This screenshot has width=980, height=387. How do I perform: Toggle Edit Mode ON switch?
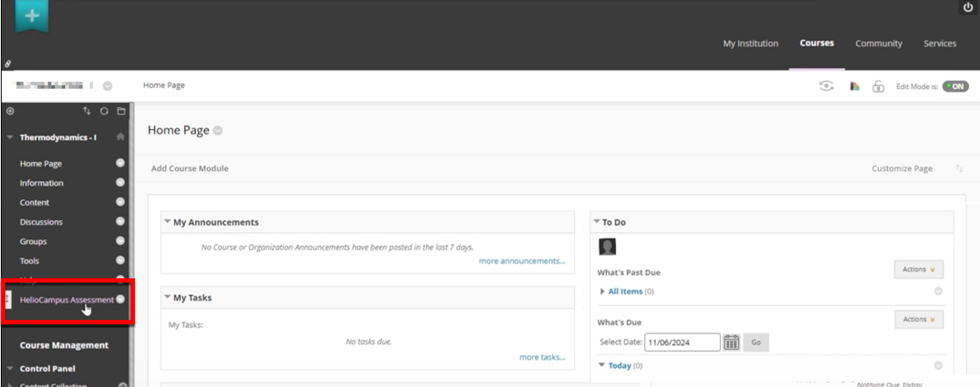955,87
